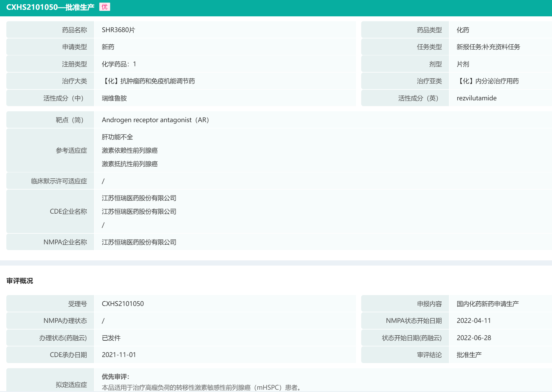
Task: Select 肝功能不全 indication entry
Action: (x=117, y=137)
